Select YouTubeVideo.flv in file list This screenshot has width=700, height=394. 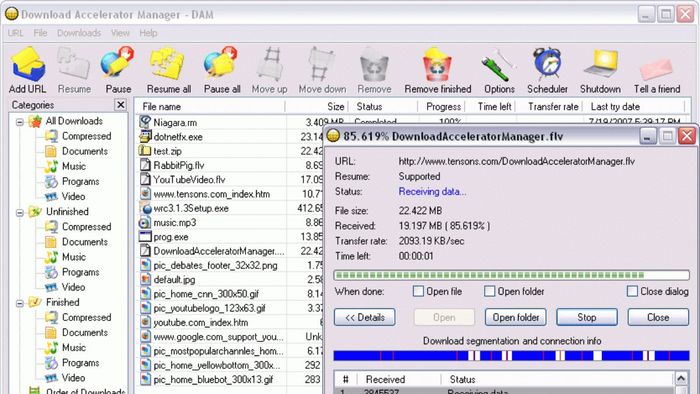[189, 180]
